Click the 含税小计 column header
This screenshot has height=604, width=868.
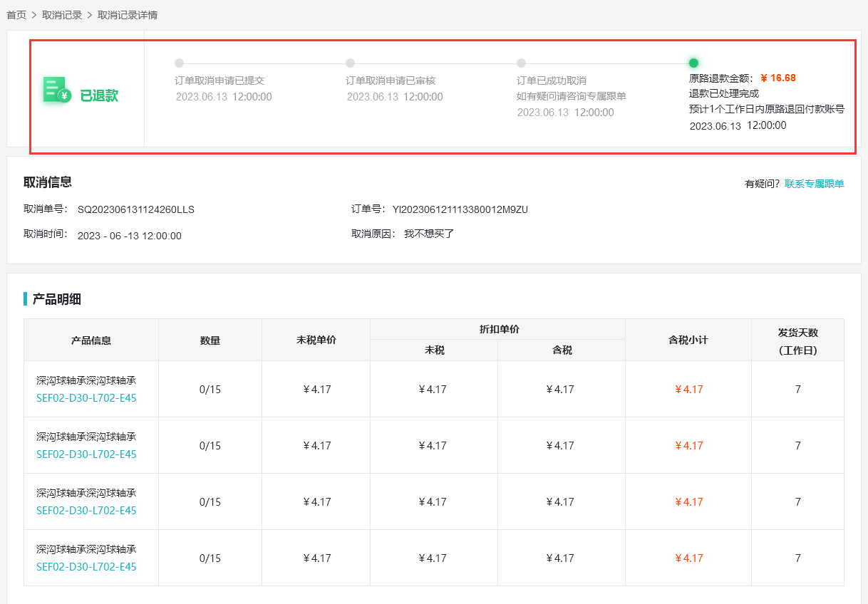(x=688, y=340)
